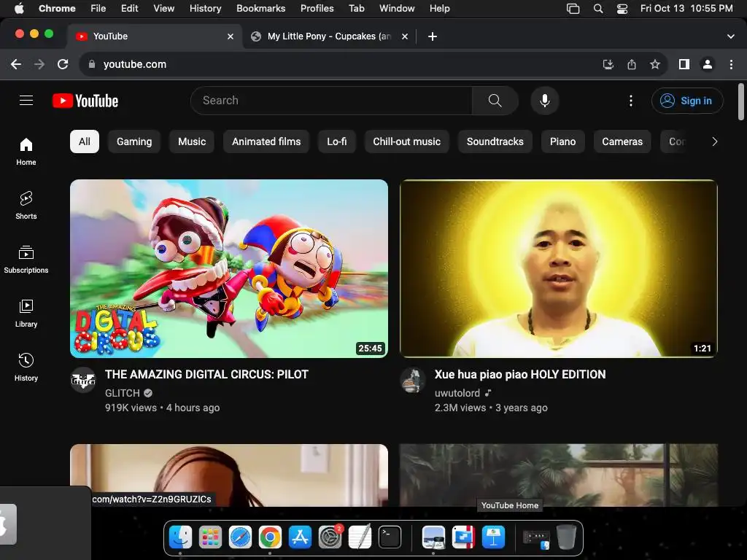Click the install app icon in address bar
Image resolution: width=747 pixels, height=560 pixels.
[608, 64]
